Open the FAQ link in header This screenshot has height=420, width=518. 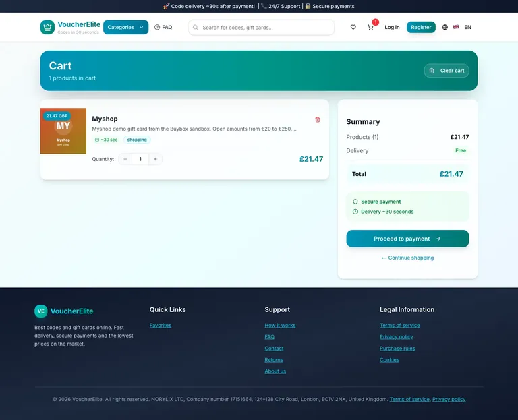coord(163,27)
